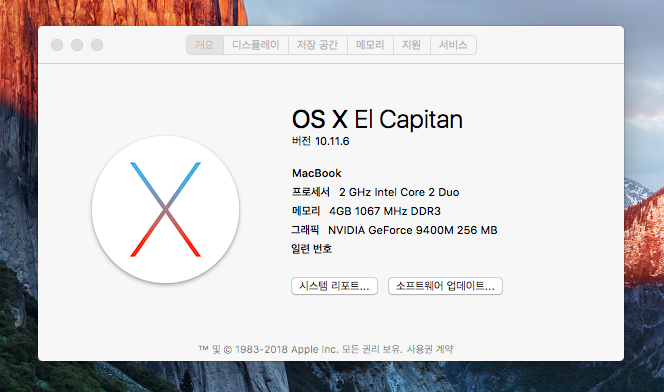Open the 사용권 계약 link
The height and width of the screenshot is (392, 664).
pos(430,349)
